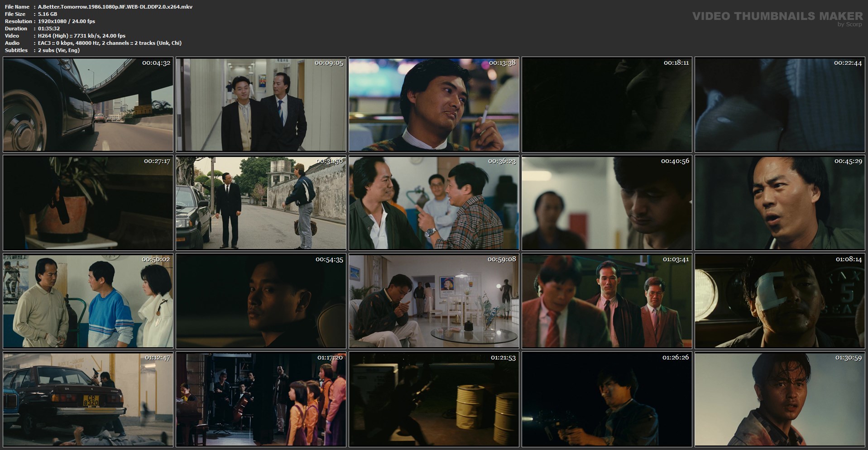Click the file size value 5.16 GB

tap(48, 14)
